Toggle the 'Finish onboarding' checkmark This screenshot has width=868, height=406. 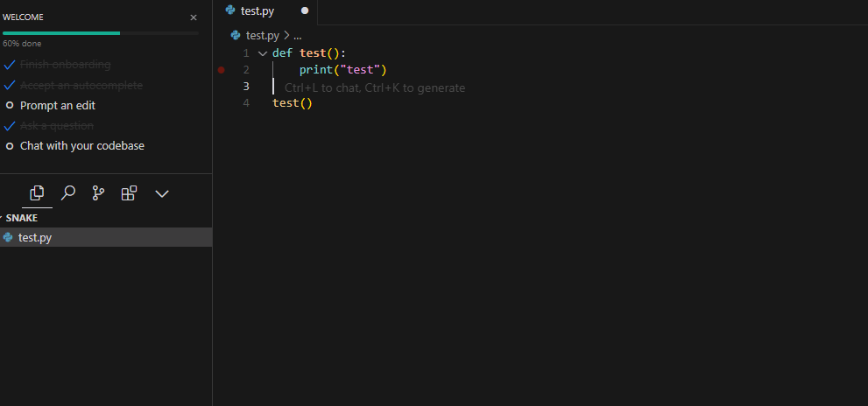coord(10,64)
